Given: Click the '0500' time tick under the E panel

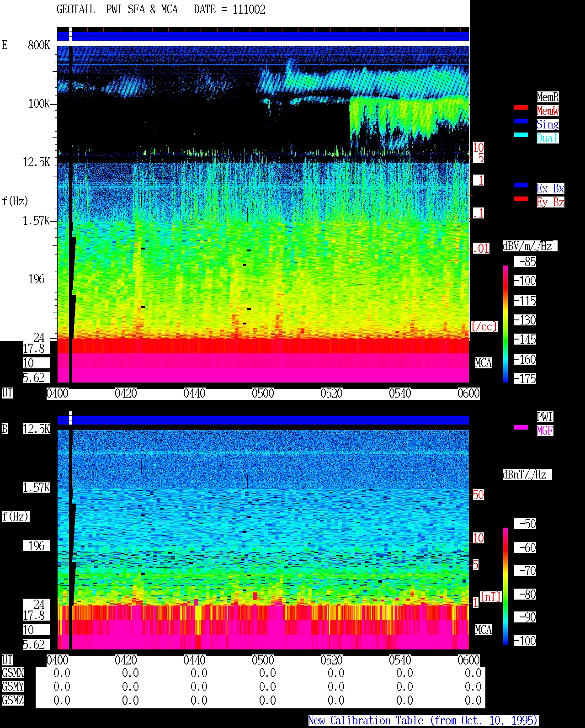Looking at the screenshot, I should coord(263,393).
